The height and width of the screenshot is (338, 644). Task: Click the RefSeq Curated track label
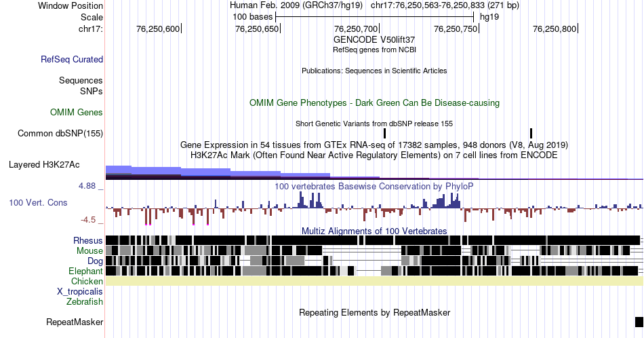[x=72, y=59]
